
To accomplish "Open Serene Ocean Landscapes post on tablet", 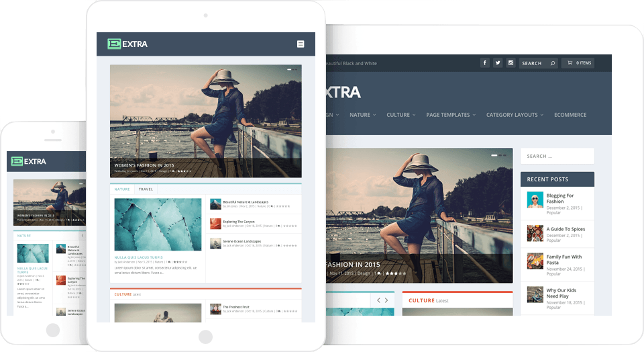I will click(242, 241).
